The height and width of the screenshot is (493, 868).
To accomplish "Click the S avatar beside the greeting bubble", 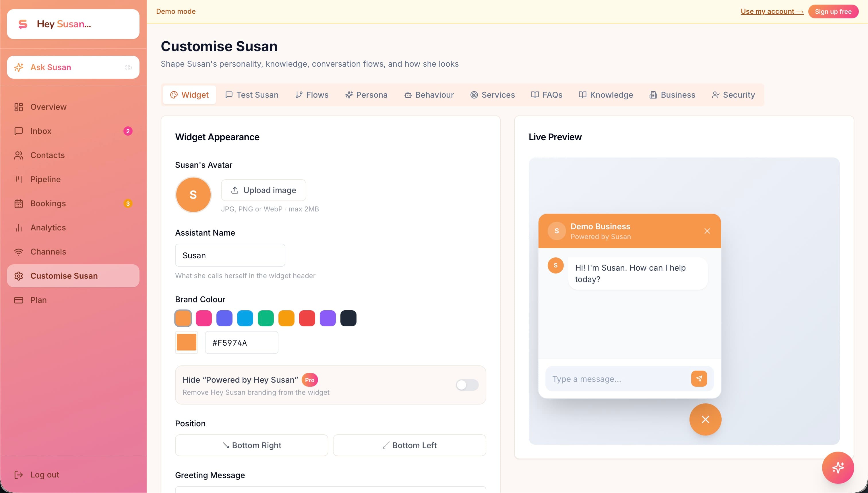I will click(x=555, y=265).
